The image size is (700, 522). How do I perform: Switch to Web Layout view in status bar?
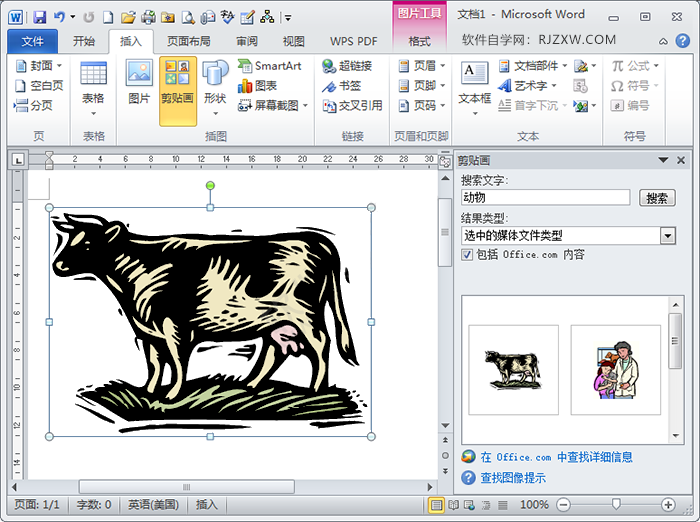(469, 505)
